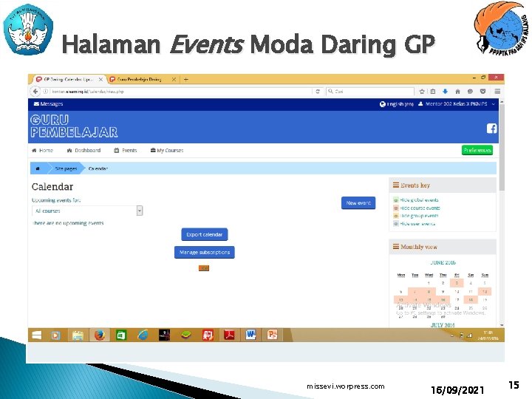This screenshot has width=532, height=399.
Task: Switch to GP Daring Calendar tab
Action: tap(67, 79)
